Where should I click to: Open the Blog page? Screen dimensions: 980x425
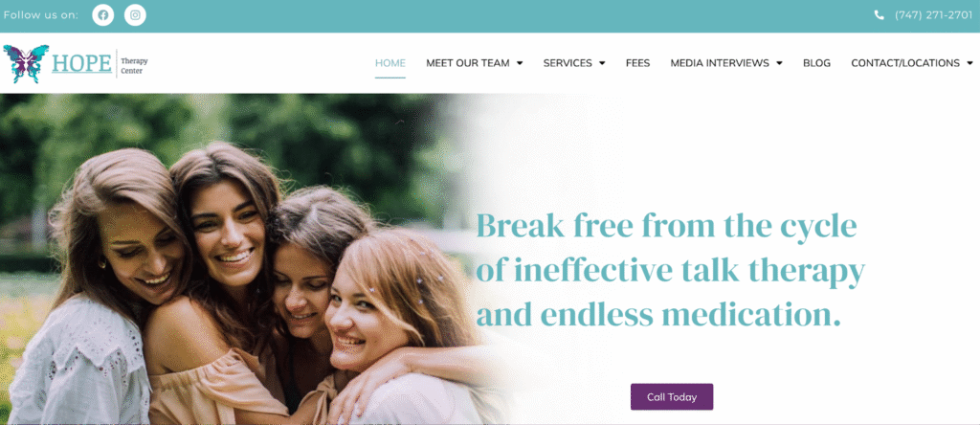point(816,63)
